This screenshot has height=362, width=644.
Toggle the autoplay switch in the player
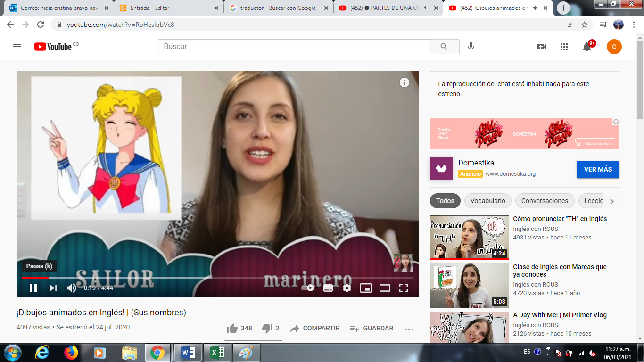[x=308, y=288]
